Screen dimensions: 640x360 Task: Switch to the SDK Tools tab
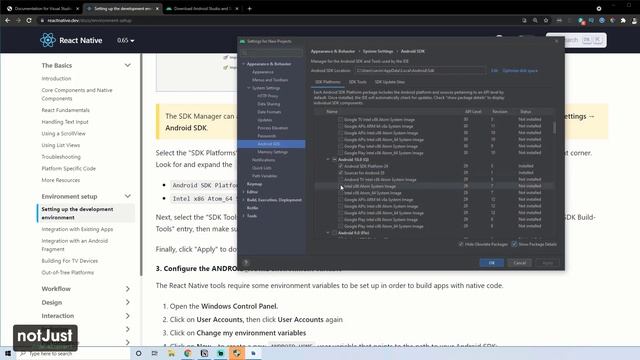click(x=358, y=82)
